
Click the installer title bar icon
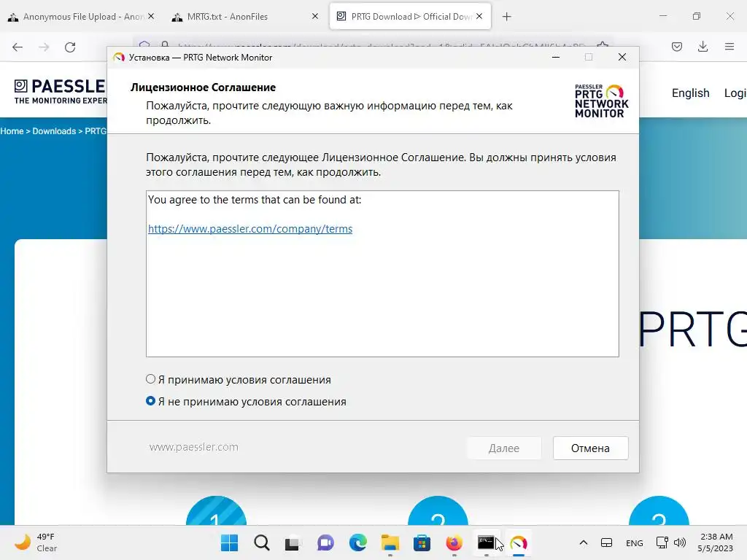(119, 57)
